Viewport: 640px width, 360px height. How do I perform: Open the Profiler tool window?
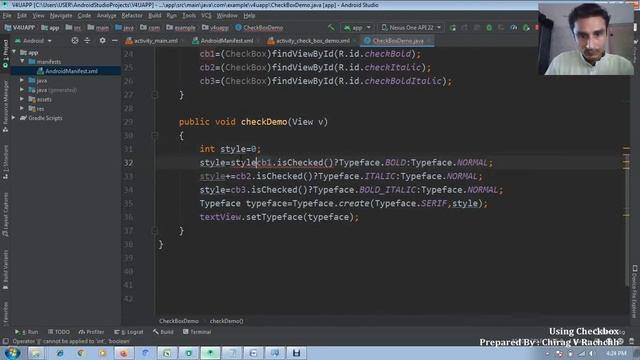pos(91,332)
